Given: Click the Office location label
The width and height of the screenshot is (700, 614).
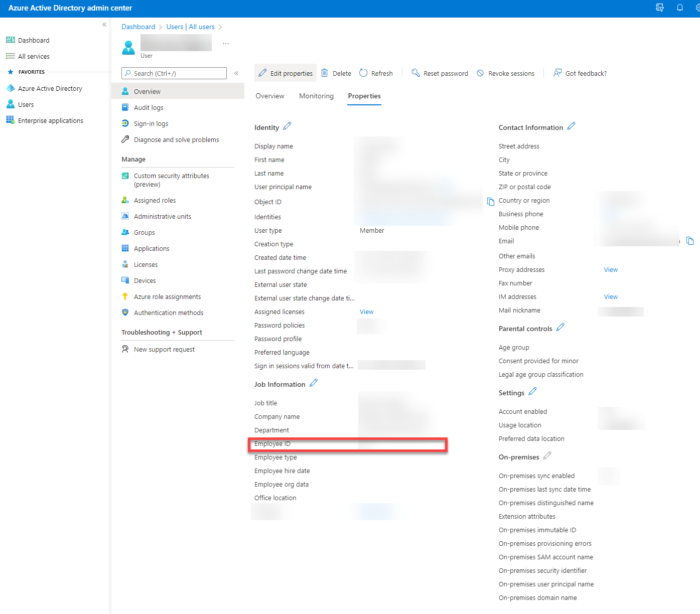Looking at the screenshot, I should pos(275,498).
